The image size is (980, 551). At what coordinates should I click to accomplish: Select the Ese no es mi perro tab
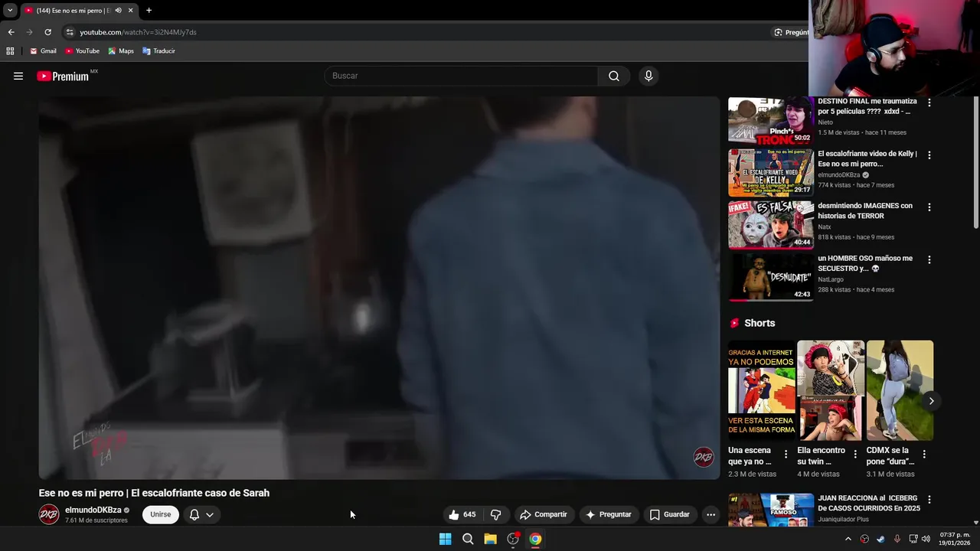pos(73,11)
